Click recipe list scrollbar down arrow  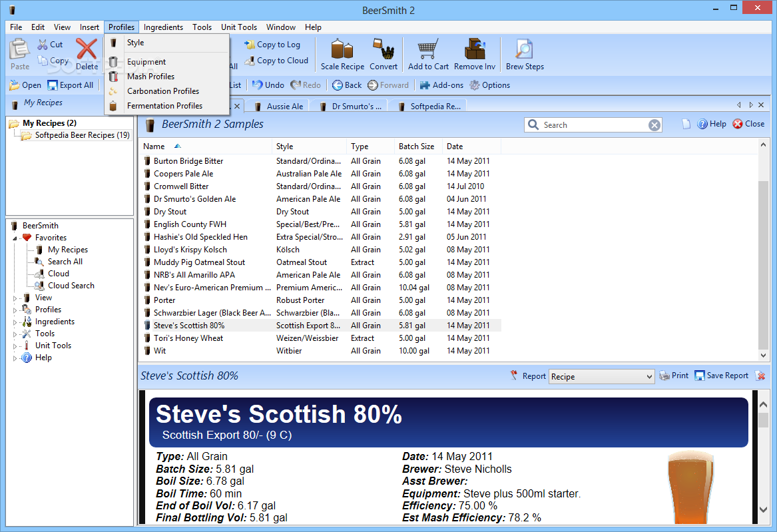(x=763, y=355)
